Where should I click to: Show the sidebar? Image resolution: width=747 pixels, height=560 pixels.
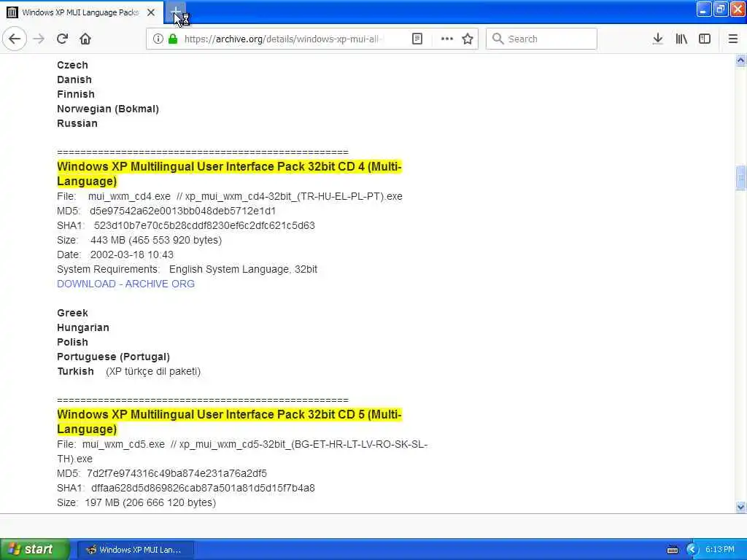click(705, 39)
